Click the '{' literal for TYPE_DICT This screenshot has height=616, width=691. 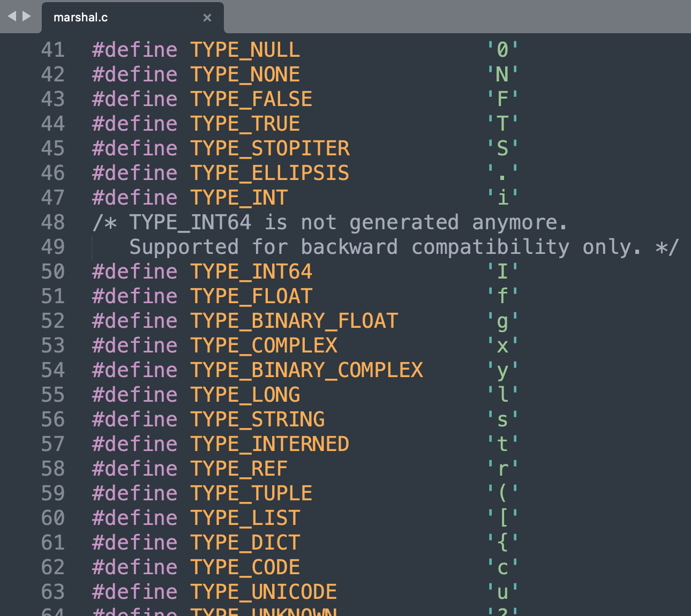click(x=502, y=543)
